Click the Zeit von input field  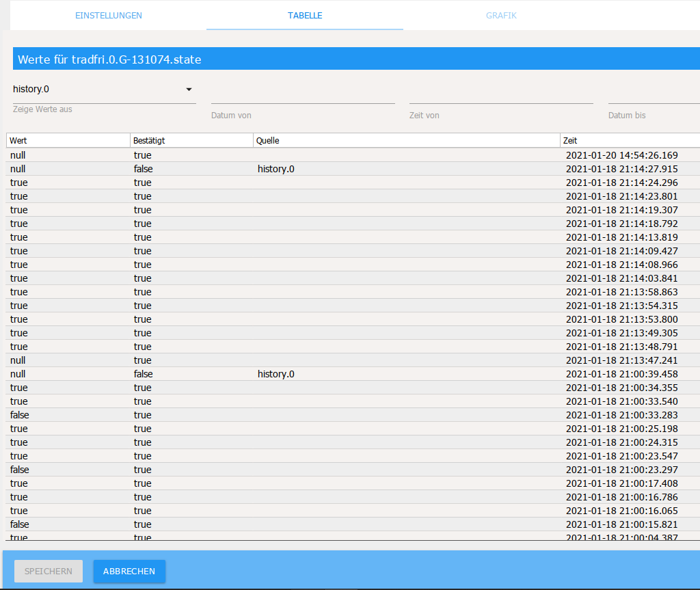501,94
